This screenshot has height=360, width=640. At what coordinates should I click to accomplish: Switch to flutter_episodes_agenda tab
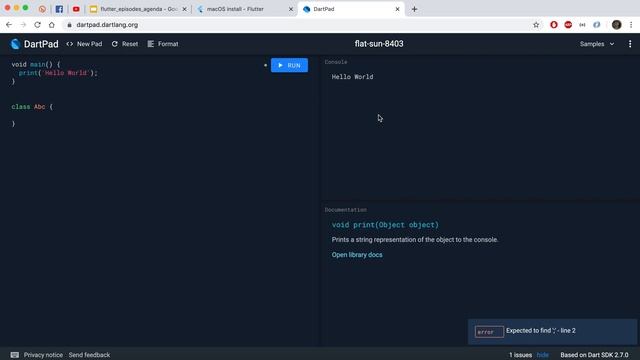tap(137, 9)
